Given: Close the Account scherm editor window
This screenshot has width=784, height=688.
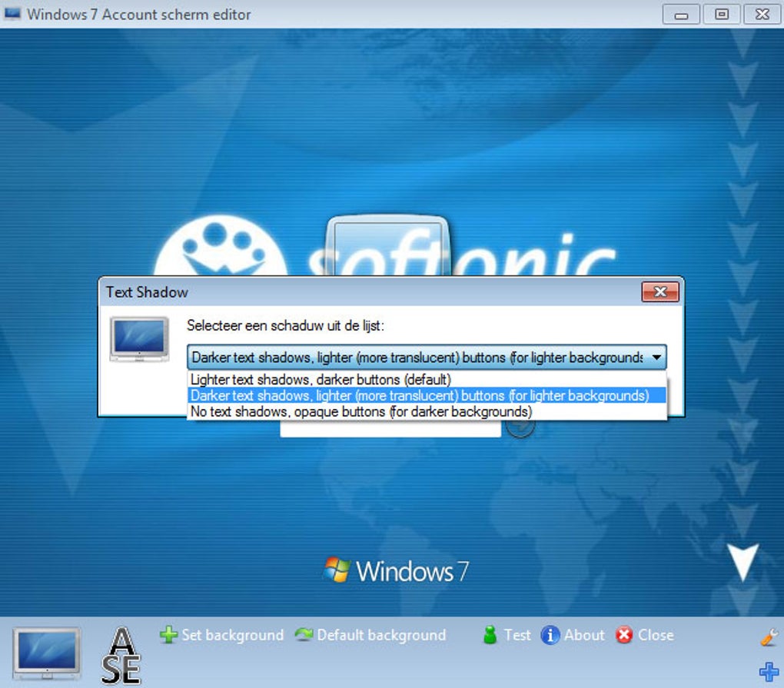Looking at the screenshot, I should point(762,14).
